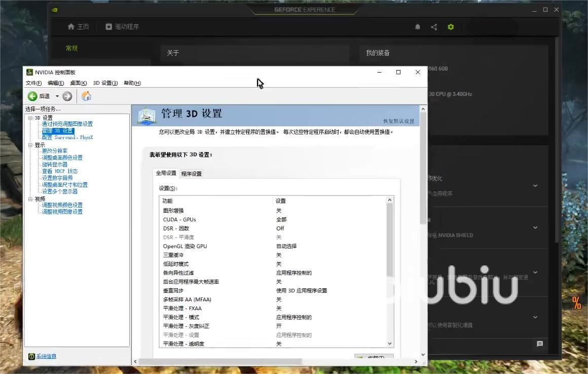Open the 文件(F) menu

(33, 83)
